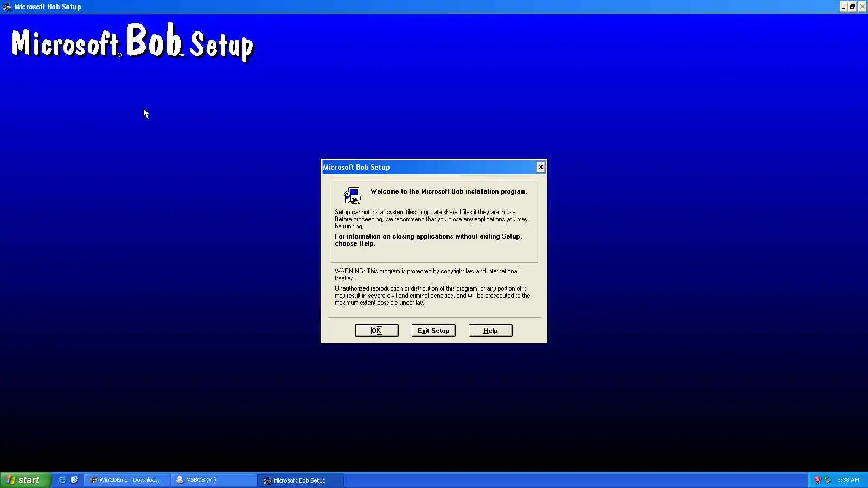Select the Microsoft Bob Setup taskbar button
Screen dimensions: 868x488
tap(301, 480)
